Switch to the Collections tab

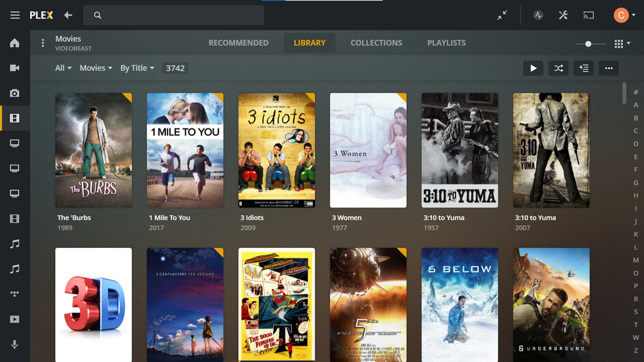[376, 43]
